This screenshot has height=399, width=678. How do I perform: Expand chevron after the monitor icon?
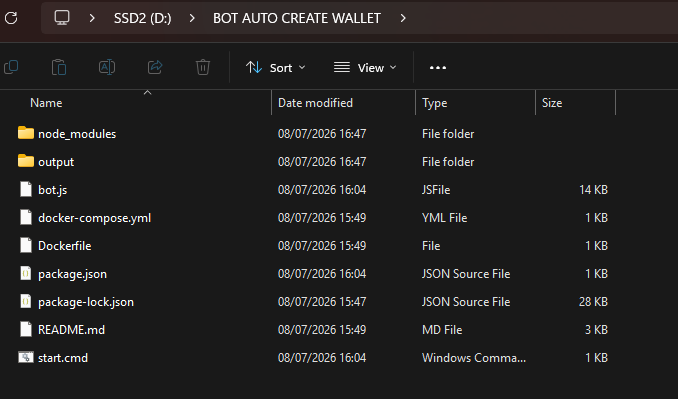click(92, 18)
